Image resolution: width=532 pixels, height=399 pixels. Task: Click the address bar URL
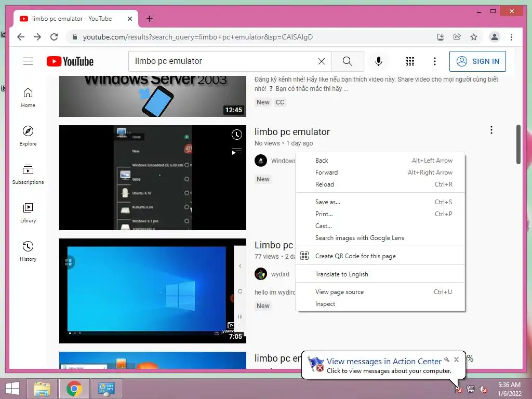tap(198, 37)
